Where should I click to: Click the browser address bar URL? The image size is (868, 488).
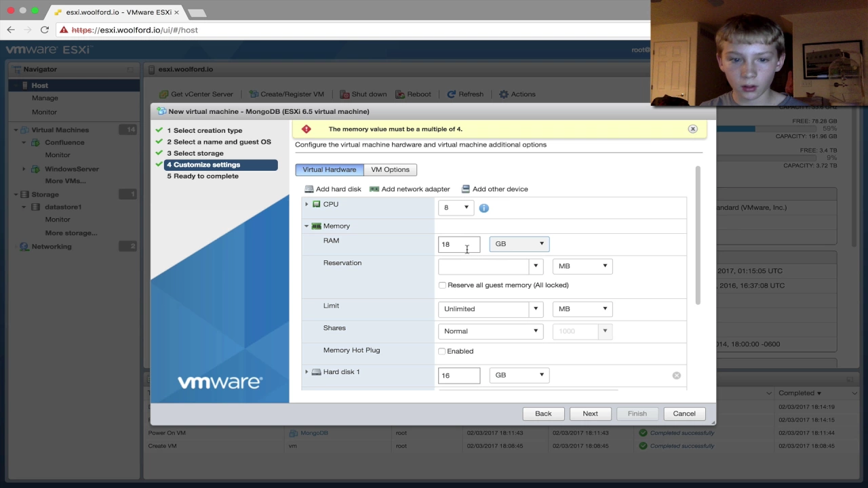click(135, 30)
